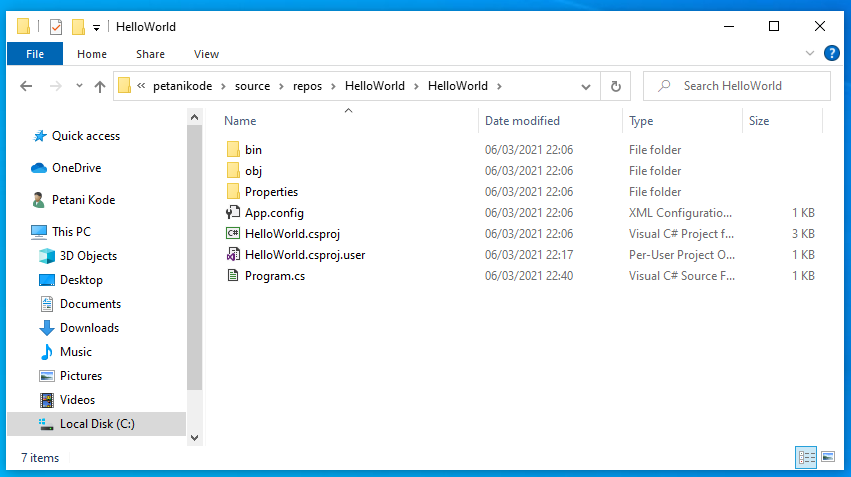Open the bin folder icon

233,149
